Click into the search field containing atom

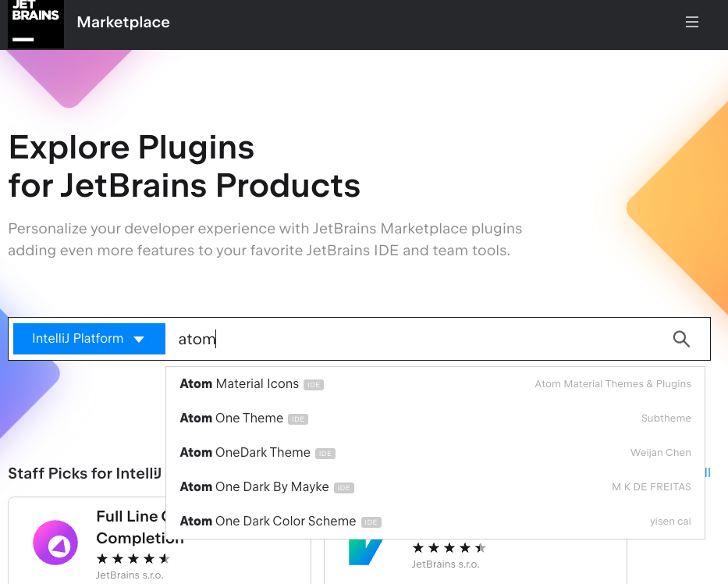point(418,339)
